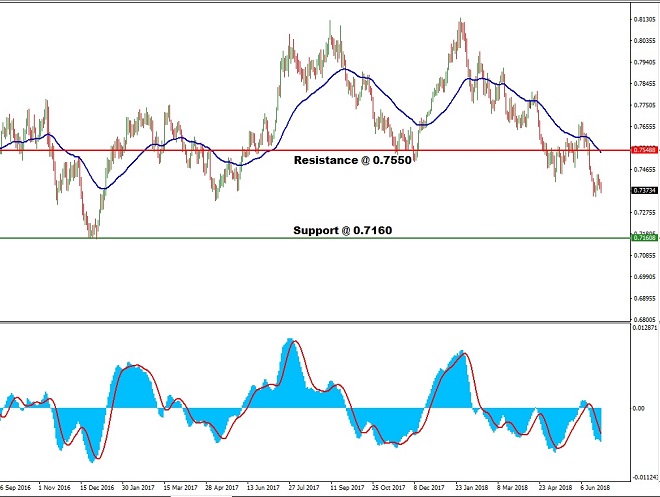Click the 15 Dec 2016 date label
The width and height of the screenshot is (660, 497).
coord(97,488)
